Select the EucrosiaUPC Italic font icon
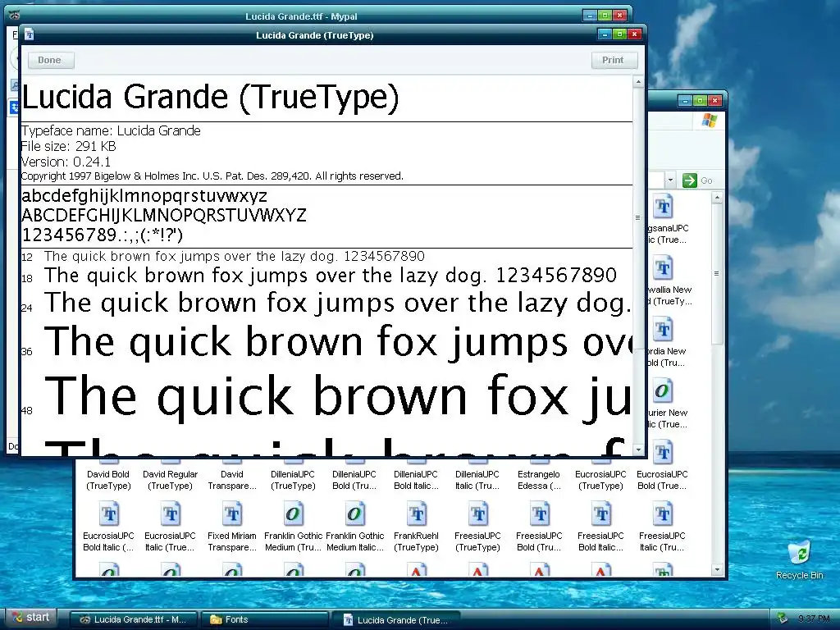Viewport: 840px width, 630px height. pyautogui.click(x=171, y=514)
